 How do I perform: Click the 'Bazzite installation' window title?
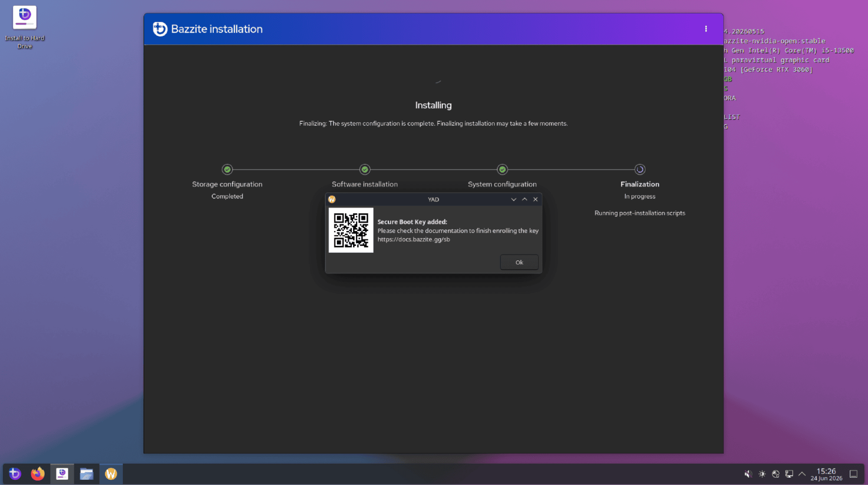tap(217, 29)
